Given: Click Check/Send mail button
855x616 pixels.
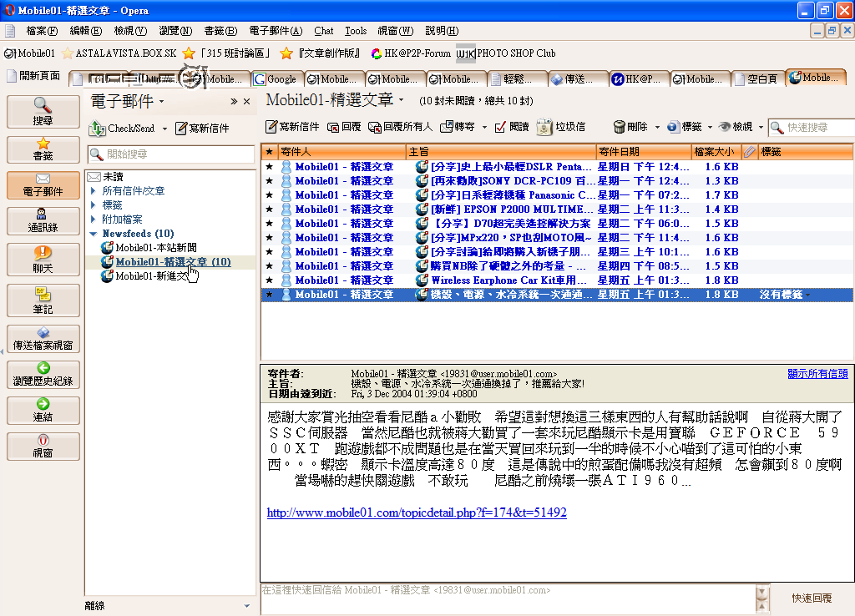Looking at the screenshot, I should pyautogui.click(x=122, y=128).
